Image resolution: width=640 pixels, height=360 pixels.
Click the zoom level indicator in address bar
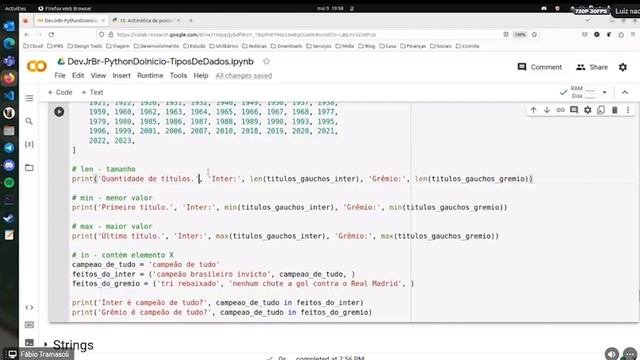click(520, 35)
